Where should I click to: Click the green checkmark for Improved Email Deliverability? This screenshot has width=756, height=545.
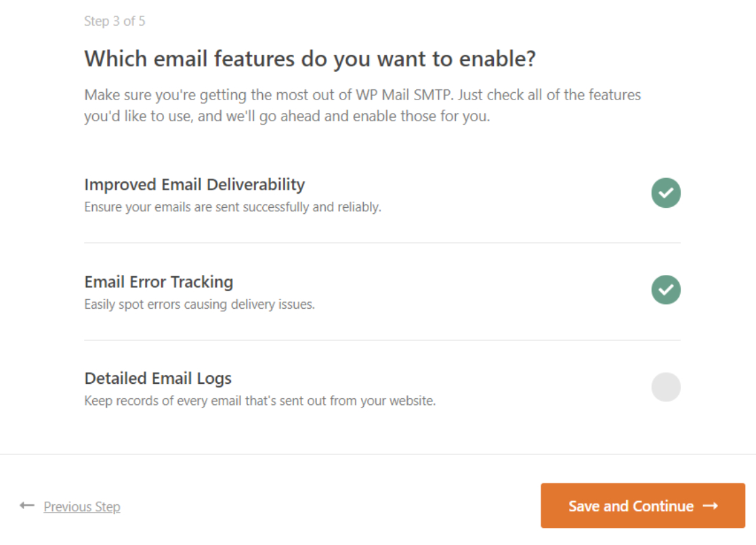click(x=665, y=192)
